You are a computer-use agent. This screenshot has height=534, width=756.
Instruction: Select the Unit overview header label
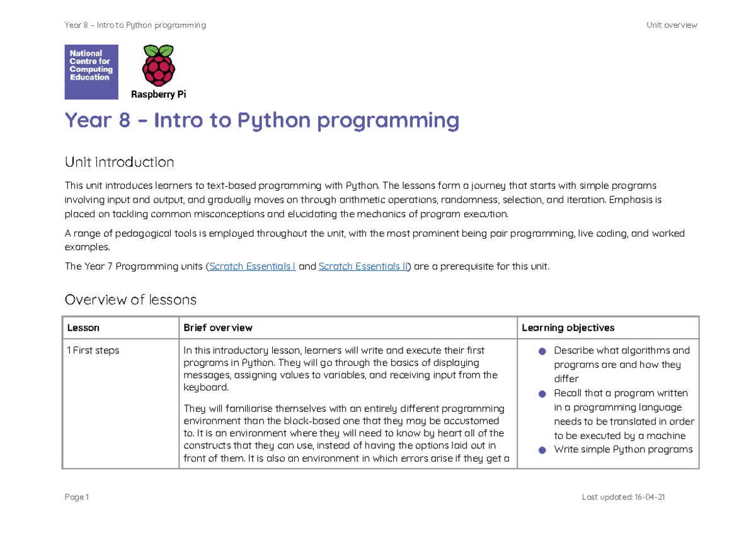click(672, 25)
